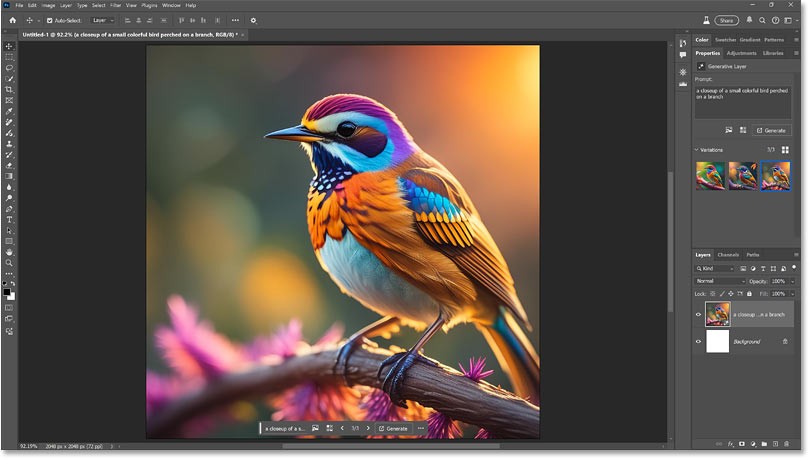The width and height of the screenshot is (809, 459).
Task: Open the Layer dropdown in options bar
Action: coord(103,20)
